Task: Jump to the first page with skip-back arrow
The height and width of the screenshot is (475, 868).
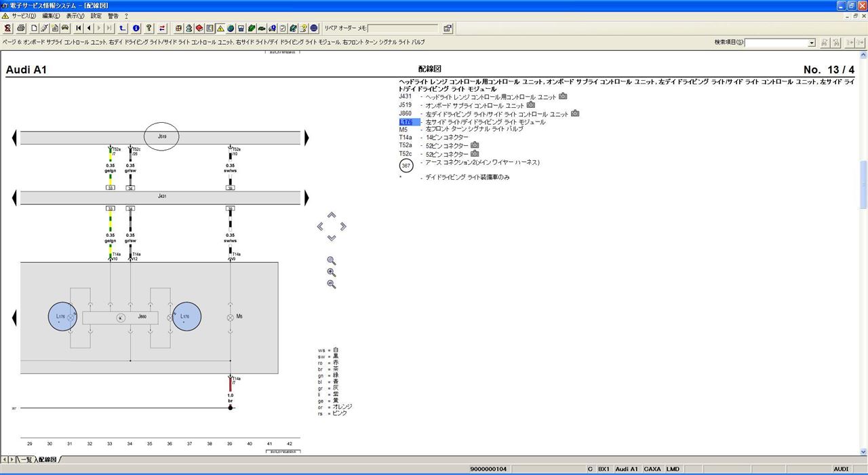Action: [79, 28]
